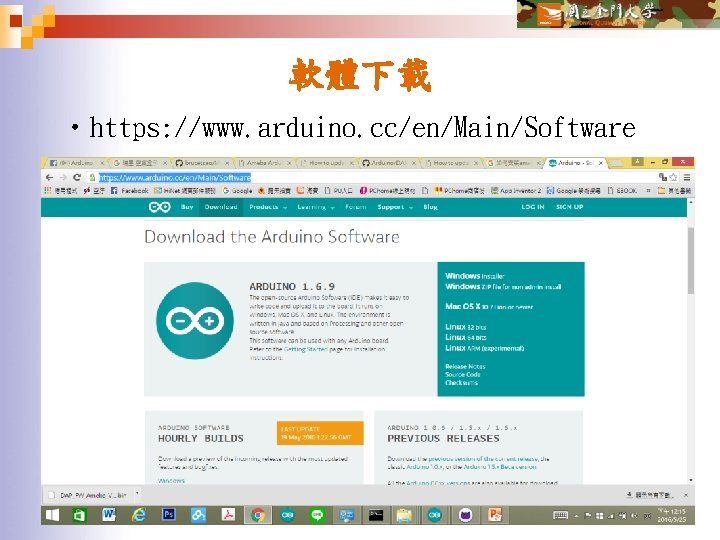The height and width of the screenshot is (540, 720).
Task: Open File Explorer from the taskbar
Action: point(404,515)
